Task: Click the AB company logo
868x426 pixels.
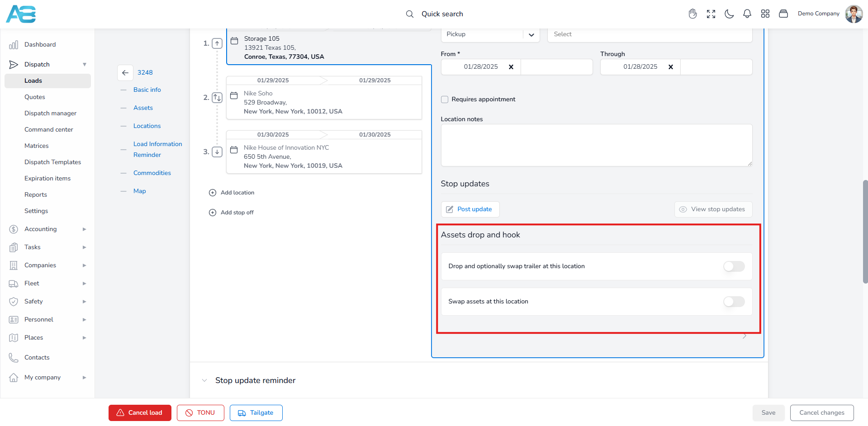Action: click(21, 14)
